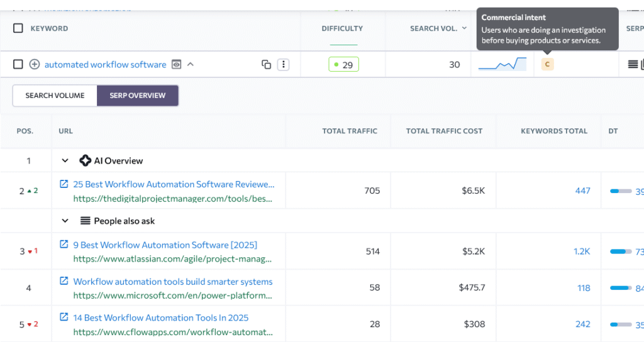644x342 pixels.
Task: Click the commercial intent C badge
Action: (548, 65)
